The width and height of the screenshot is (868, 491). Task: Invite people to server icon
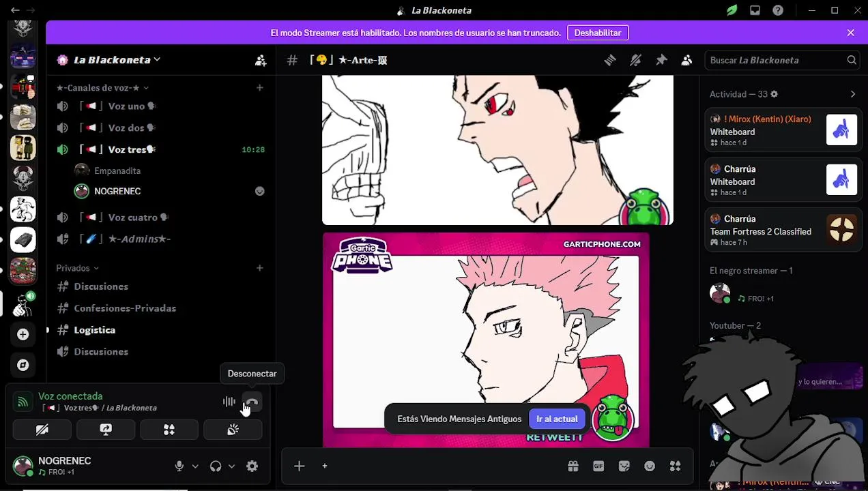pyautogui.click(x=261, y=60)
